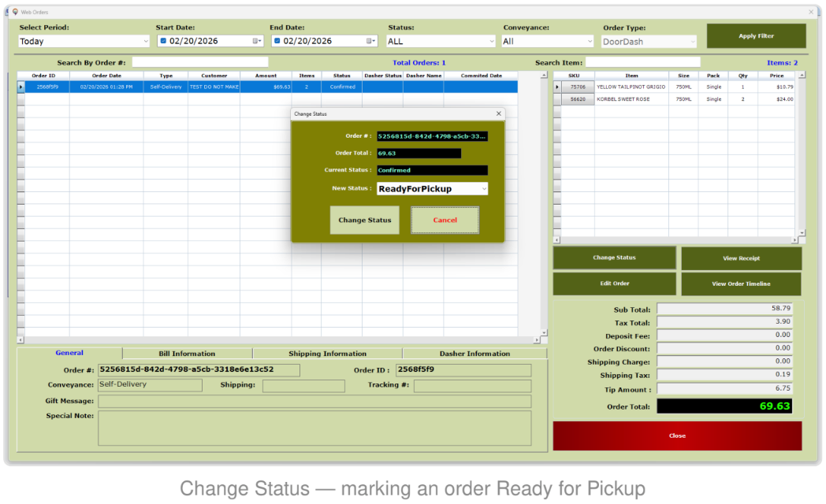Click the items grid scroll-down arrow
Screen dimensions: 826x504
802,232
